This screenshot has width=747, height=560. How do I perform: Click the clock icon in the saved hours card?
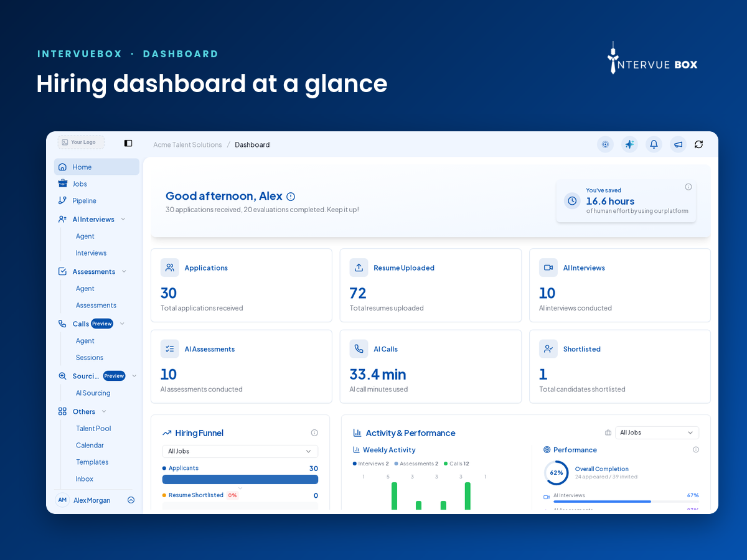pos(572,201)
